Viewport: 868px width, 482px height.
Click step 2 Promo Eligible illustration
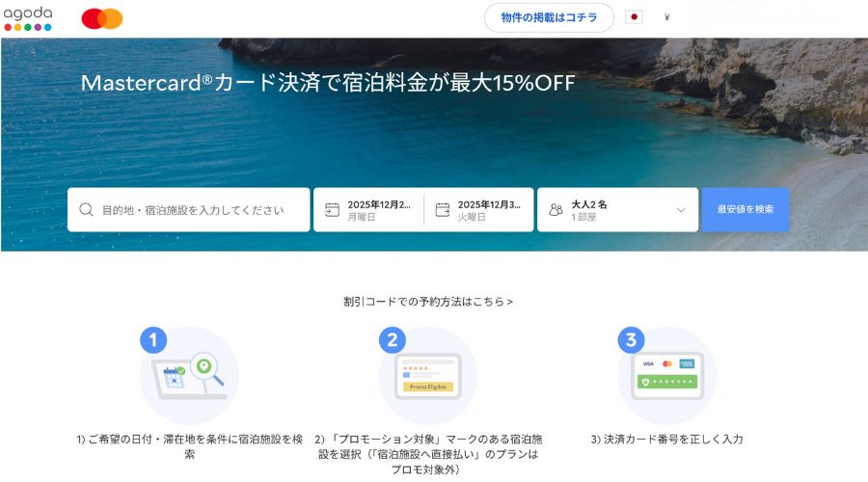click(428, 376)
